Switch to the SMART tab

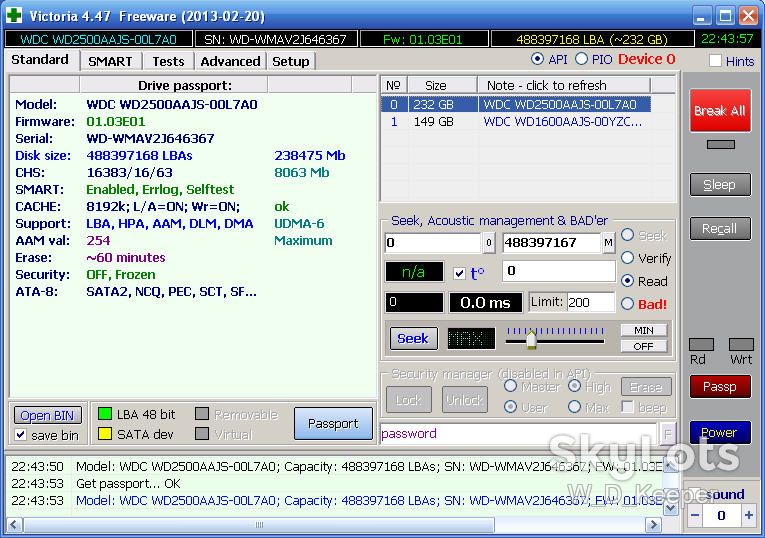point(110,61)
